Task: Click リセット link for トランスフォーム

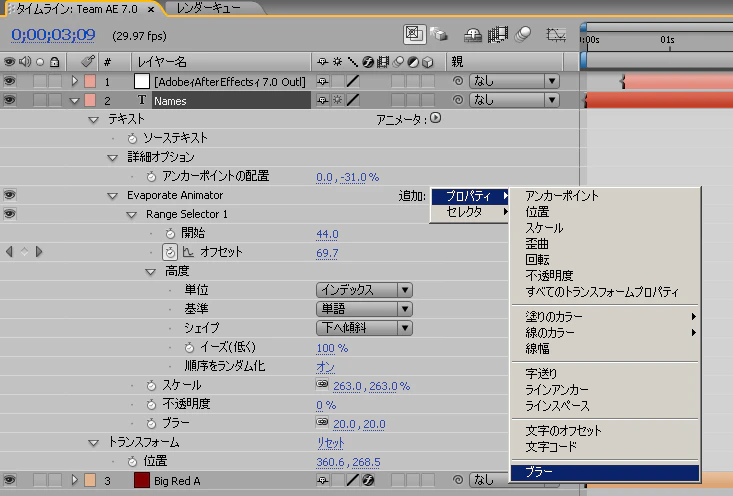Action: pos(331,442)
